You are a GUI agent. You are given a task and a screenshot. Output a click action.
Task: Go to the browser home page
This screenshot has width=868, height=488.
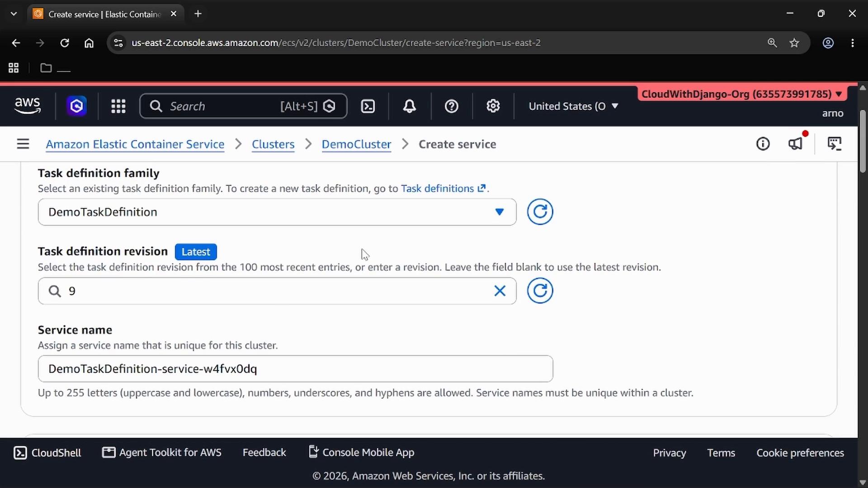(89, 43)
